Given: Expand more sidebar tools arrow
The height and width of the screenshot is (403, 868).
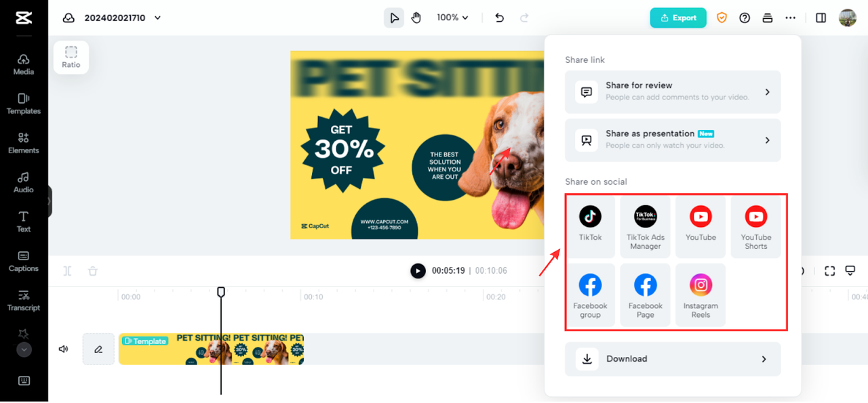Looking at the screenshot, I should [x=24, y=350].
